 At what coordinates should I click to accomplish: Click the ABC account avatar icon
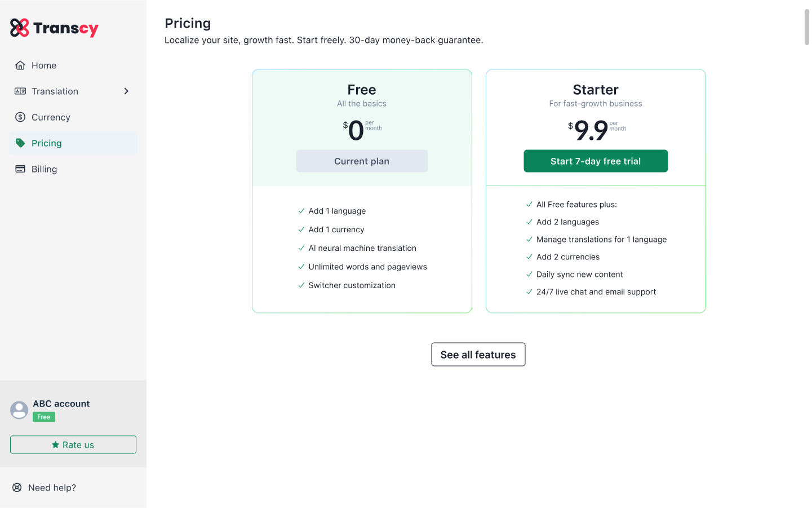point(19,410)
